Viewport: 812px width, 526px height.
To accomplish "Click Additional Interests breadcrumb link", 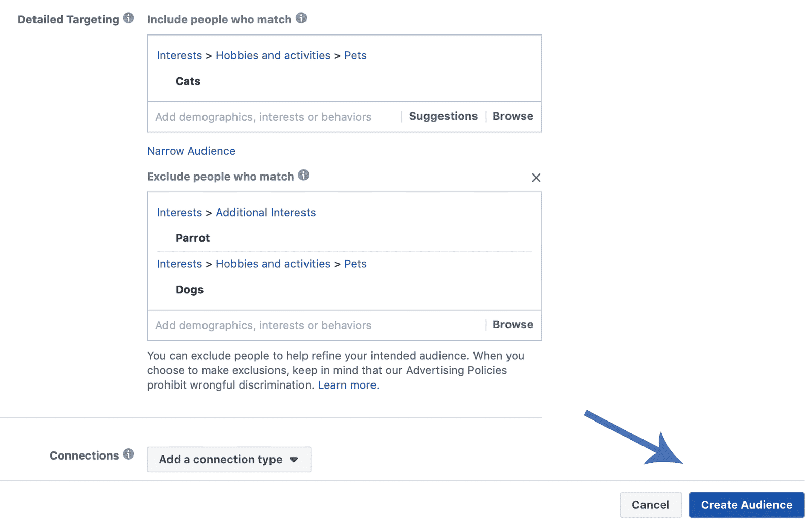I will pos(266,213).
